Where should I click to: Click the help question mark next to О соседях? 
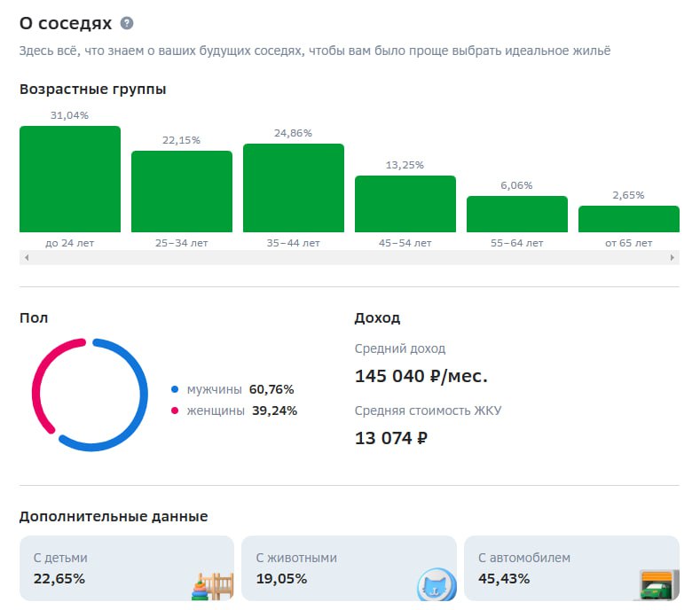(x=128, y=23)
